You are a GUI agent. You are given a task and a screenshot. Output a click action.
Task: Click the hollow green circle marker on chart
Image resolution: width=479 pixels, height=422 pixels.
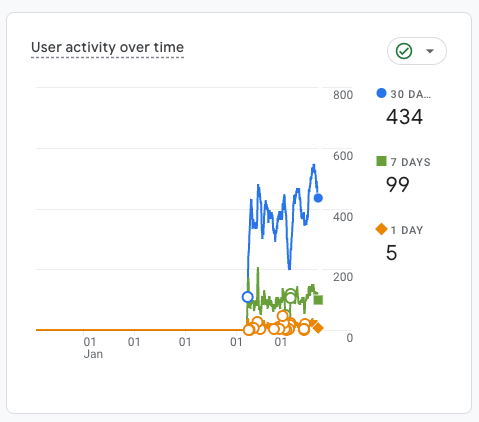(x=291, y=298)
